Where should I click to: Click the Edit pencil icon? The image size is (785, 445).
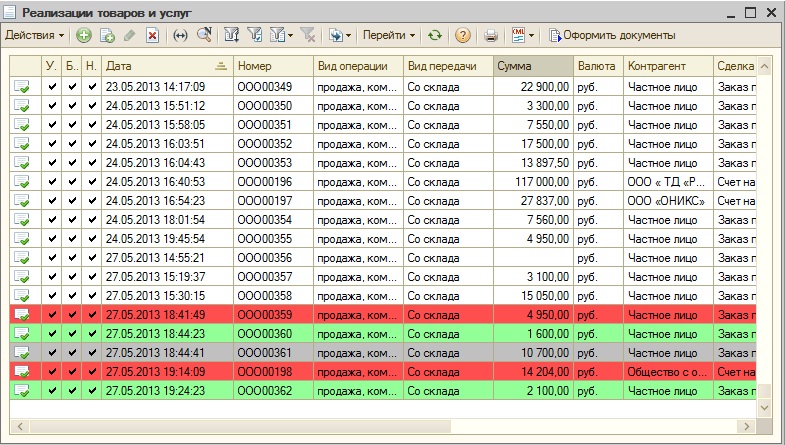coord(130,36)
